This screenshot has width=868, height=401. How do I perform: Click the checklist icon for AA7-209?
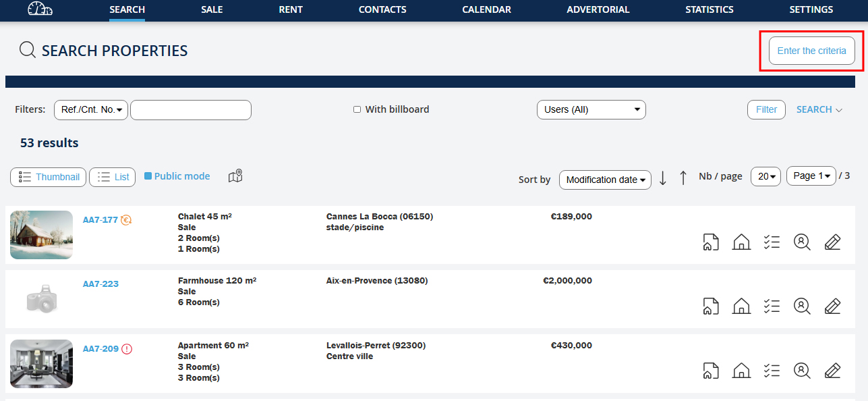tap(772, 371)
